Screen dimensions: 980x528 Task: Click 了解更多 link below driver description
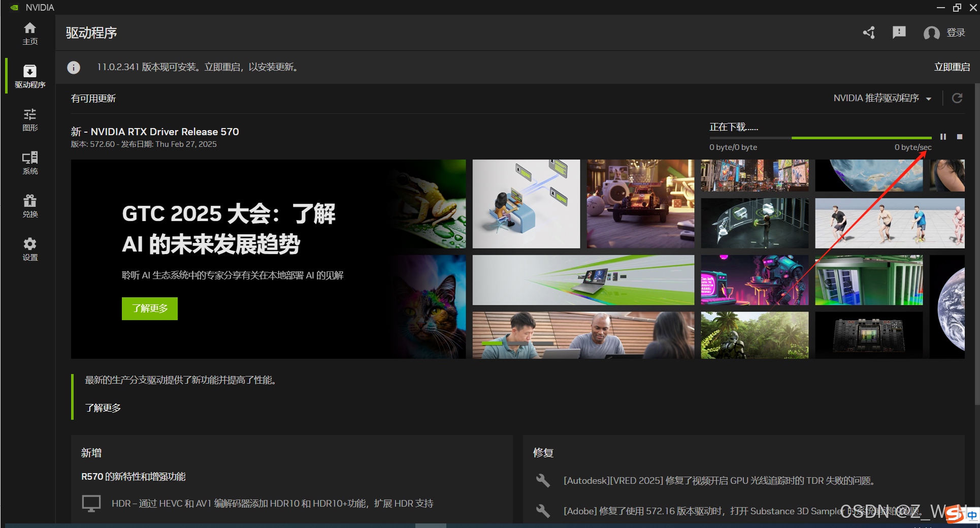point(103,408)
